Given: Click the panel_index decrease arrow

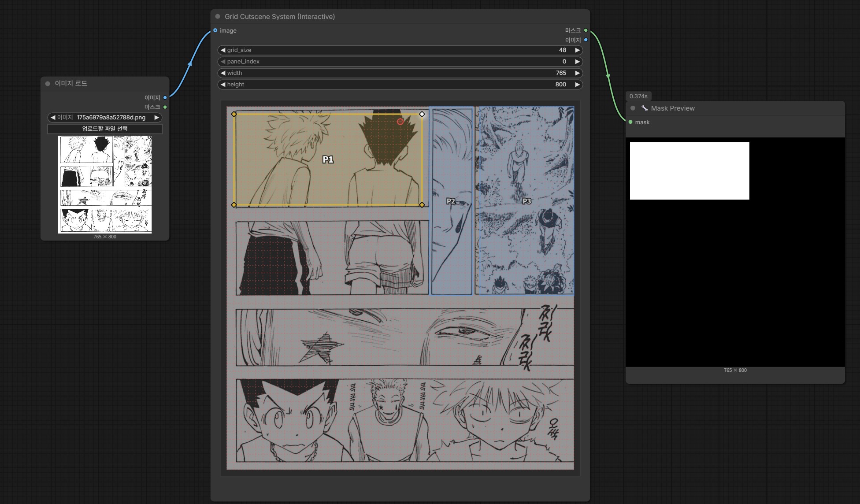Looking at the screenshot, I should point(223,62).
